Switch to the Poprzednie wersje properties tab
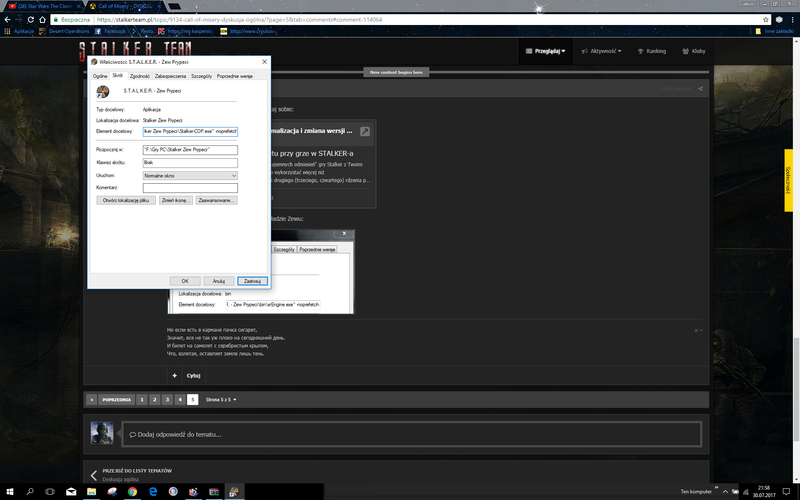This screenshot has width=800, height=500. 234,76
